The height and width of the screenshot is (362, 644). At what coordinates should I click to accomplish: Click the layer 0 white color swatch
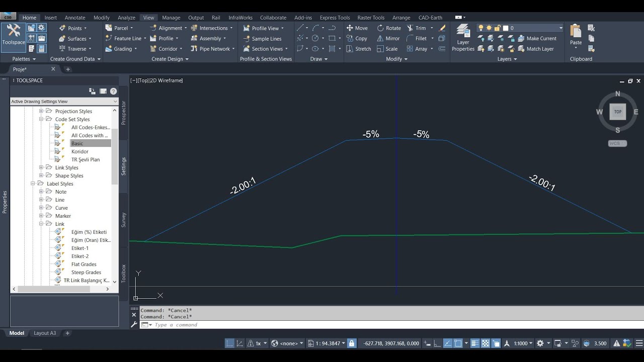(x=506, y=28)
